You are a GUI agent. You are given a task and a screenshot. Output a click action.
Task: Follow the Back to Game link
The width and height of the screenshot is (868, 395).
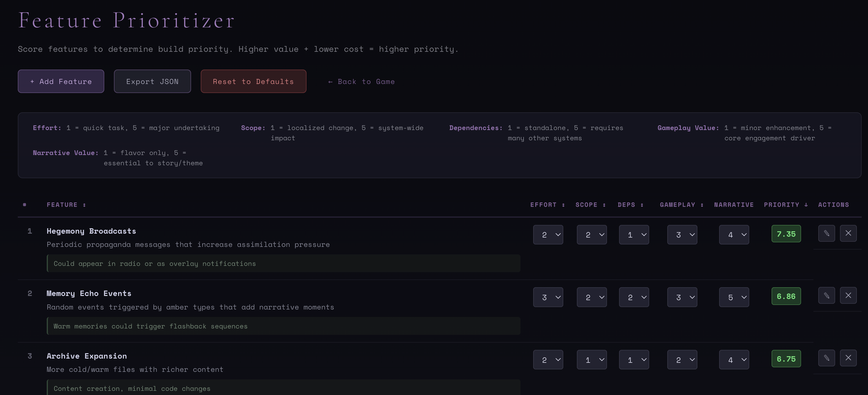[x=361, y=82]
